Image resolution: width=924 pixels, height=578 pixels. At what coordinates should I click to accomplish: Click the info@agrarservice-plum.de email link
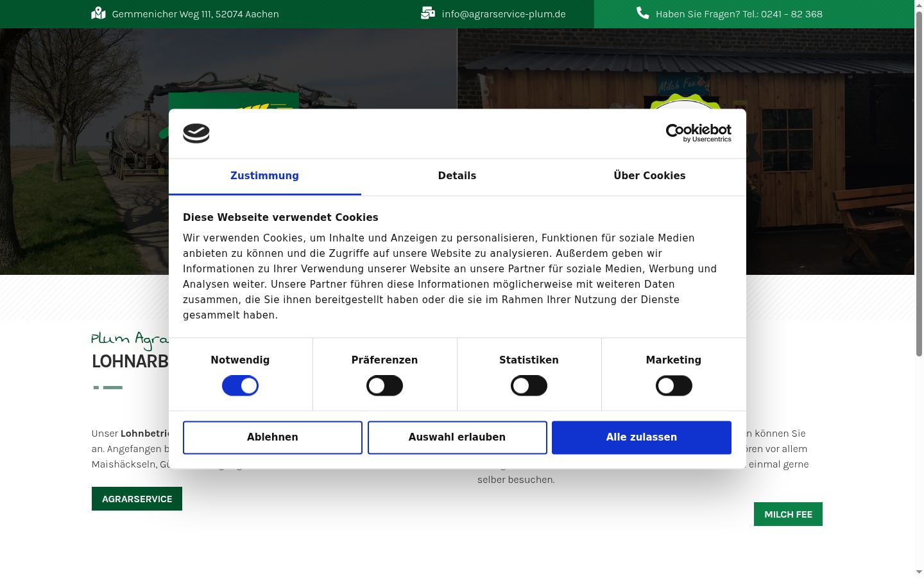point(504,14)
